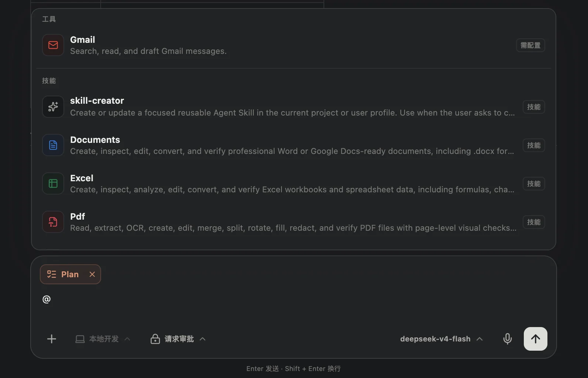The width and height of the screenshot is (588, 378).
Task: Click the Pdf description text
Action: (293, 228)
